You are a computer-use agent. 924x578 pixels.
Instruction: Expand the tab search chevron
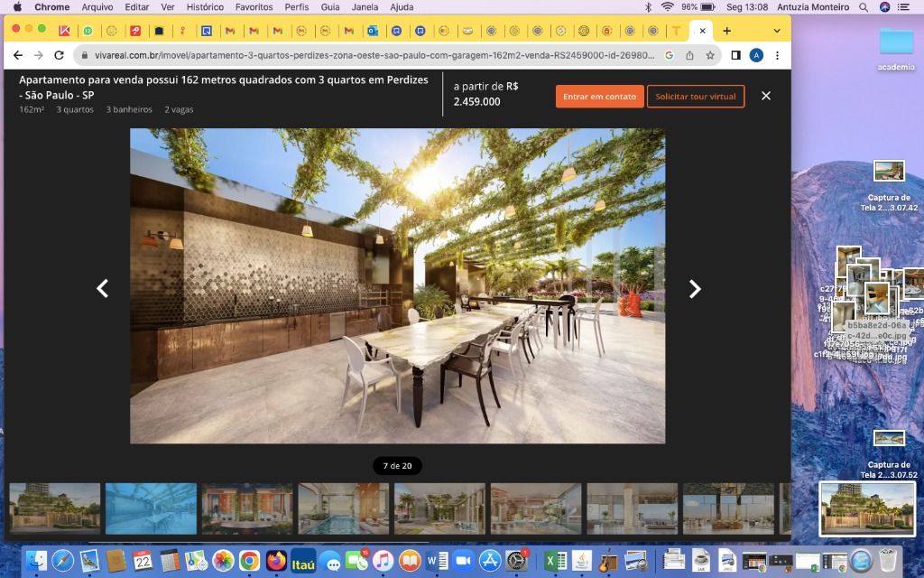coord(778,31)
